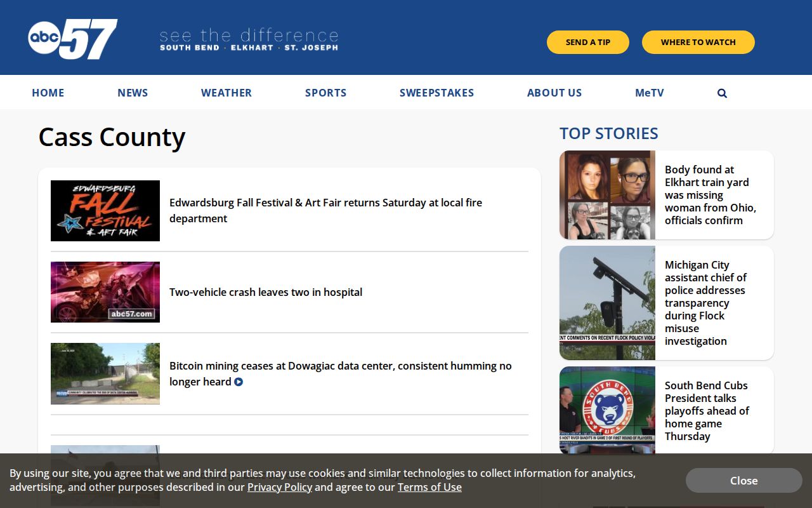The height and width of the screenshot is (508, 812).
Task: Select the Sweepstakes menu item
Action: pos(437,93)
